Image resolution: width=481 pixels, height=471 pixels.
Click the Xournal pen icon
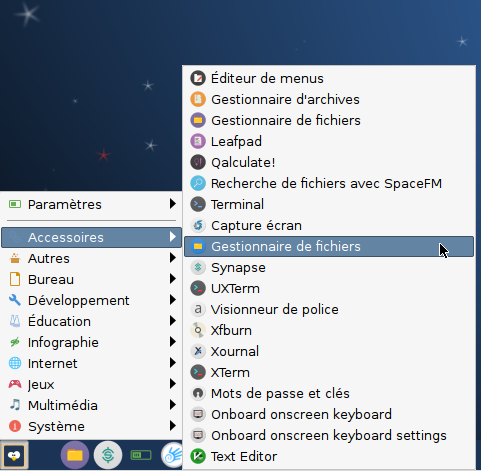198,351
